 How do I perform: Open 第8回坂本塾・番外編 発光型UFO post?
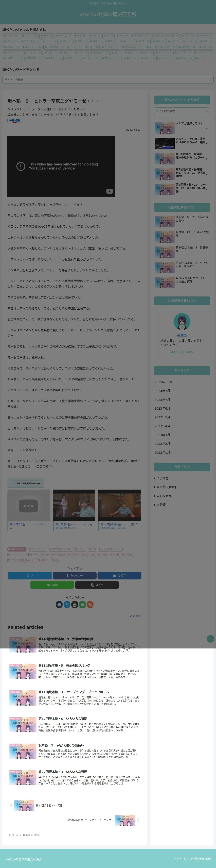click(182, 174)
